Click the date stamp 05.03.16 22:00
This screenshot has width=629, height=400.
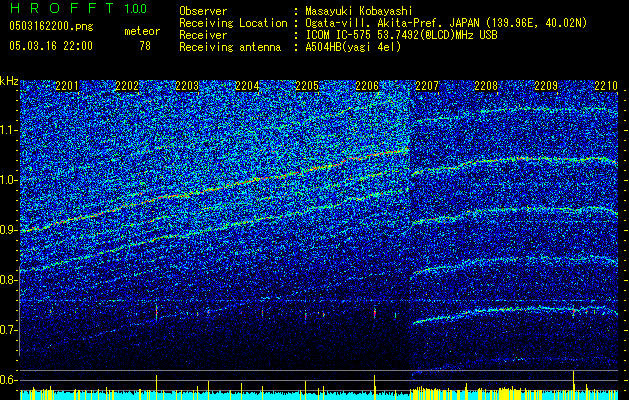(51, 46)
